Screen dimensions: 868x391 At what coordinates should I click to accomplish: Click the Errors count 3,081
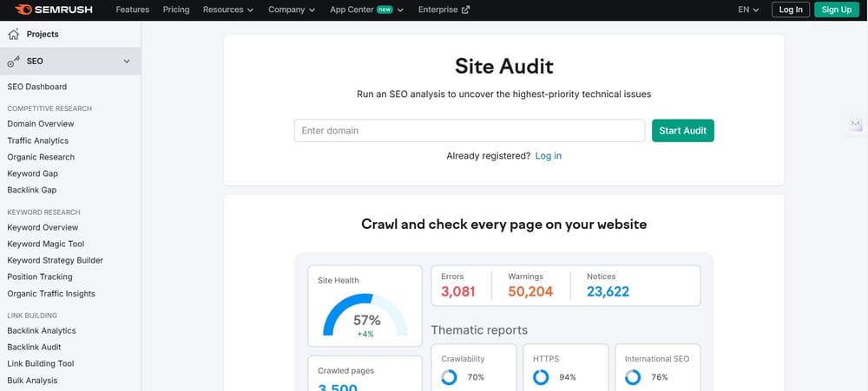pyautogui.click(x=458, y=291)
